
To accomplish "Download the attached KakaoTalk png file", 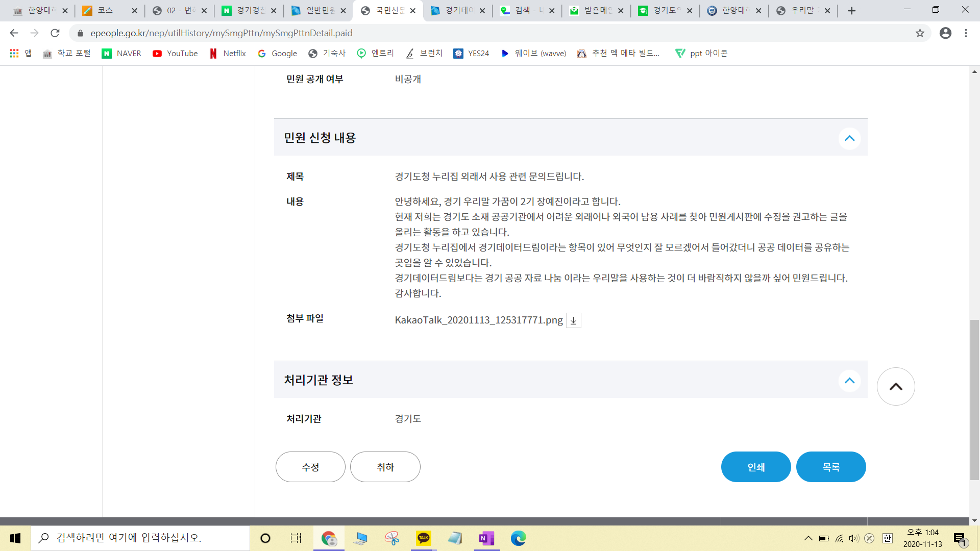I will [573, 320].
